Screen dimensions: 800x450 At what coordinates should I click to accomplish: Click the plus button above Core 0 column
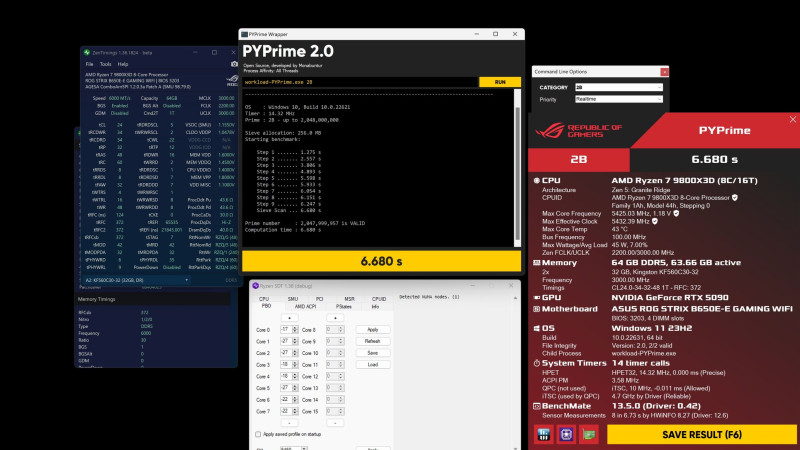[x=289, y=318]
